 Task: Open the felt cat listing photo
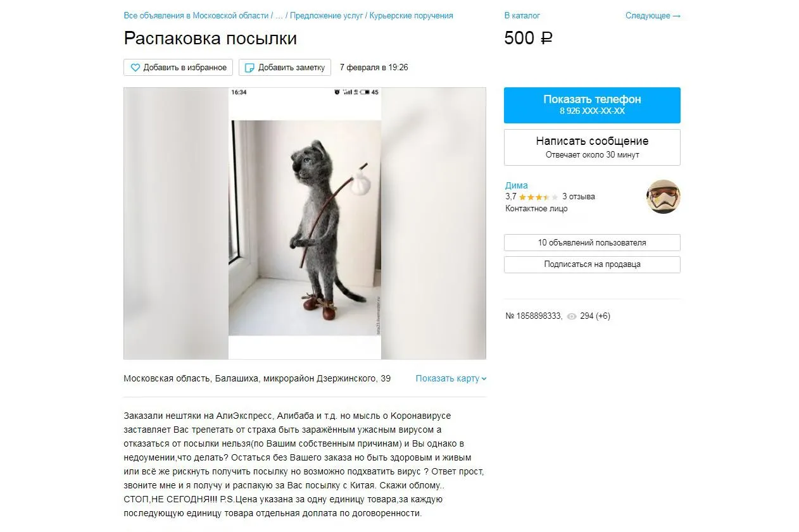pos(305,223)
